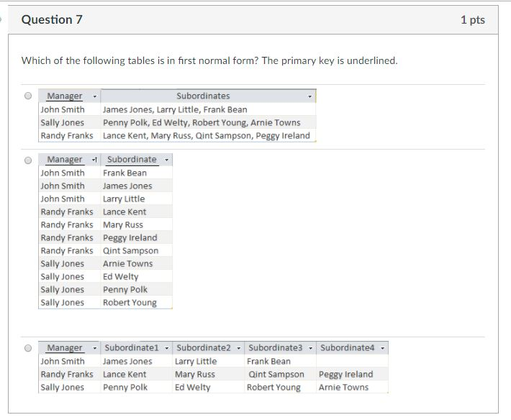This screenshot has height=420, width=511.
Task: Click the Robert Young cell in second table
Action: [x=130, y=303]
